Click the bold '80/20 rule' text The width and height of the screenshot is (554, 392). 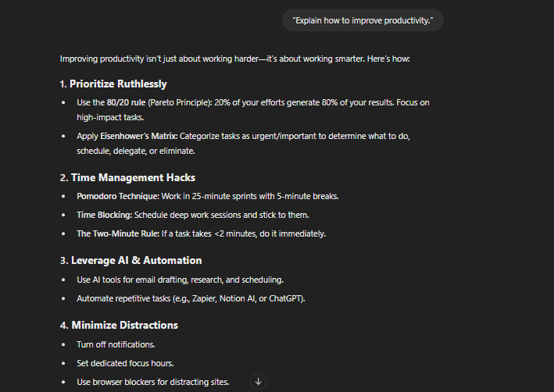(126, 102)
